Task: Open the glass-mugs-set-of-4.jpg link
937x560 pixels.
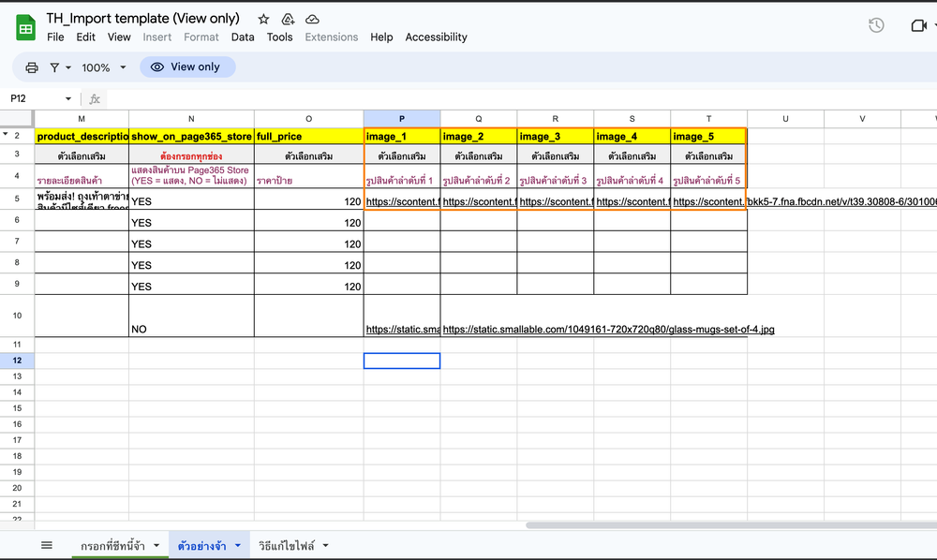Action: click(608, 330)
